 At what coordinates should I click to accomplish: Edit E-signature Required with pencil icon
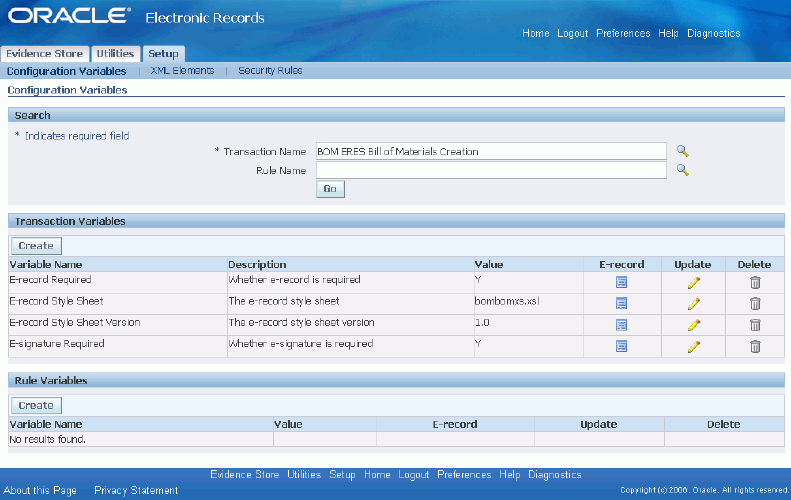pyautogui.click(x=694, y=347)
